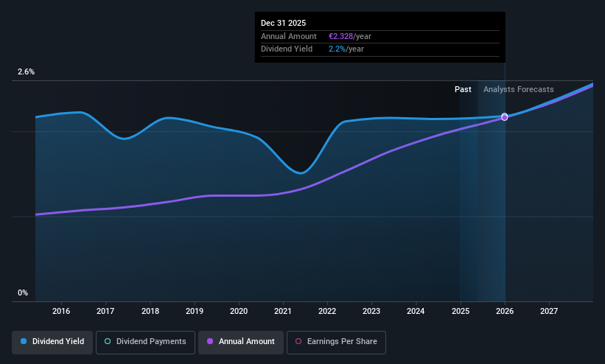Click the purple Annual Amount legend dot

(x=210, y=341)
